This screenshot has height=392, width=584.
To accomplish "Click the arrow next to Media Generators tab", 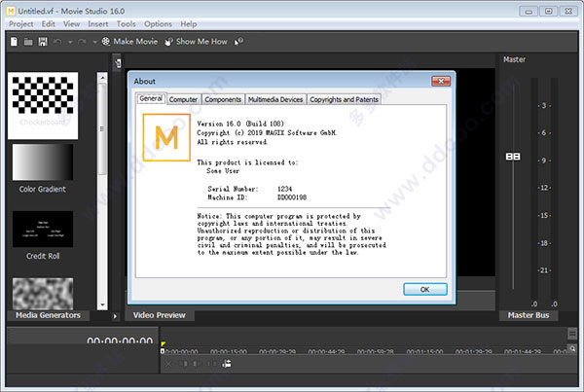I will pos(115,316).
